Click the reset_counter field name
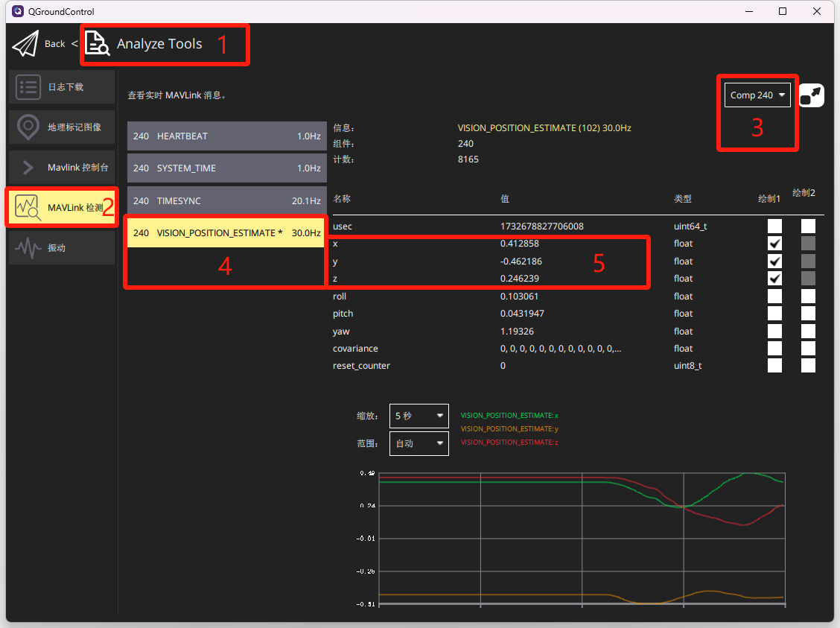The width and height of the screenshot is (840, 628). (x=361, y=366)
